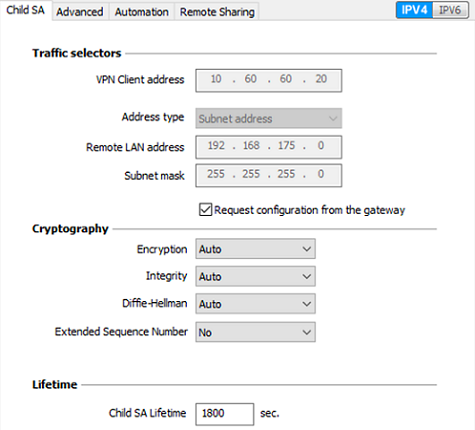Uncheck Request configuration from the gateway
The width and height of the screenshot is (475, 430).
point(205,210)
